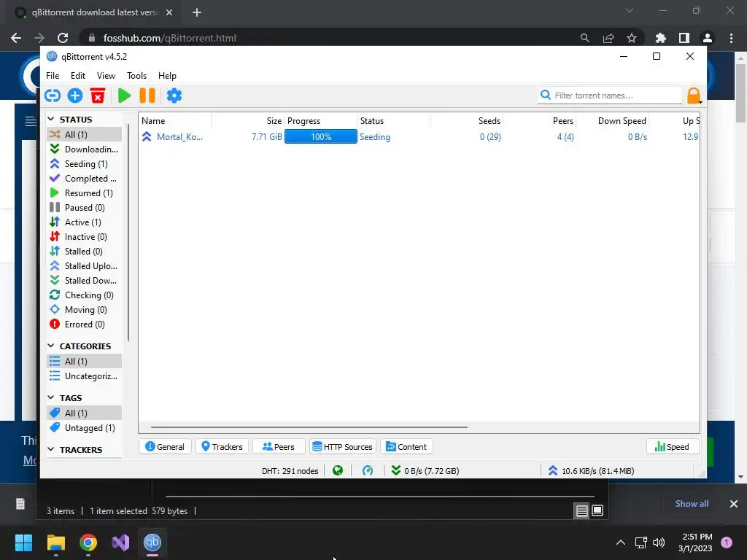The width and height of the screenshot is (747, 560).
Task: Click the green Resume play icon
Action: click(124, 96)
